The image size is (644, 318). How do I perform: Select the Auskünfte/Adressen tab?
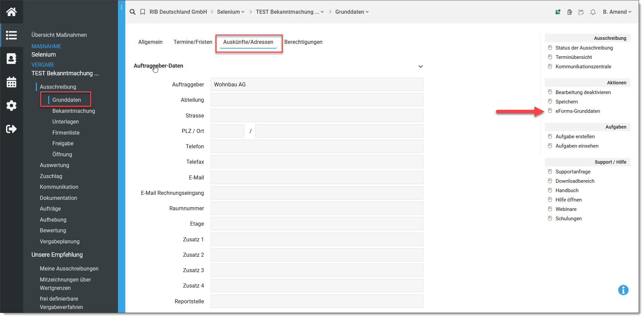point(248,42)
